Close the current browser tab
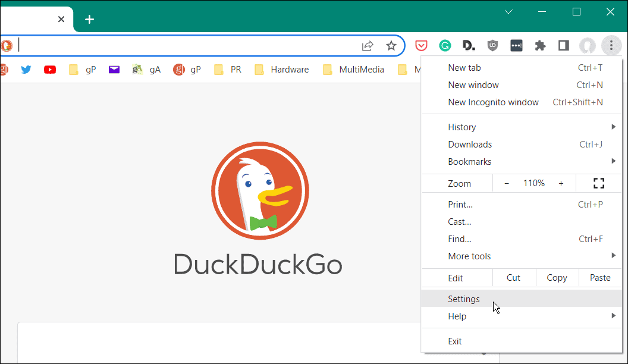This screenshot has height=364, width=628. tap(61, 19)
